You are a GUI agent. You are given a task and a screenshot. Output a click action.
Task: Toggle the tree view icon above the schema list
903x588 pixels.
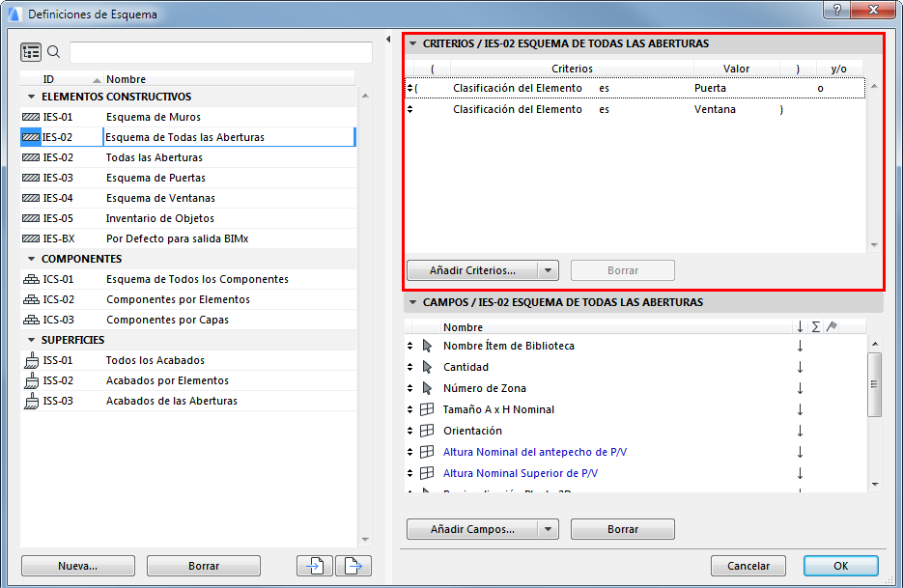coord(31,52)
